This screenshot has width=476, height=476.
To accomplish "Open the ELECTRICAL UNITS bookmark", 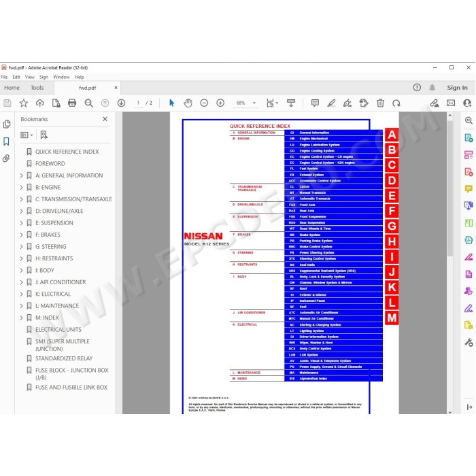I will [x=58, y=330].
